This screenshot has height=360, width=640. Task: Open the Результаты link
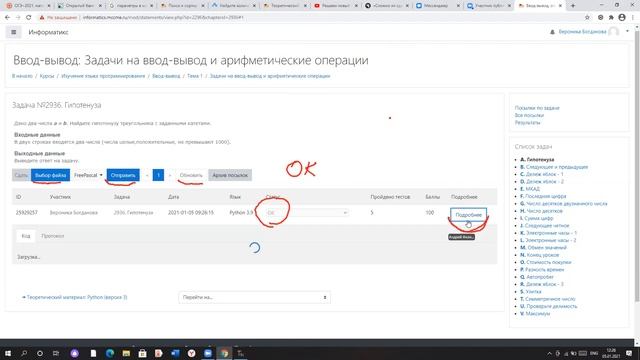[527, 122]
